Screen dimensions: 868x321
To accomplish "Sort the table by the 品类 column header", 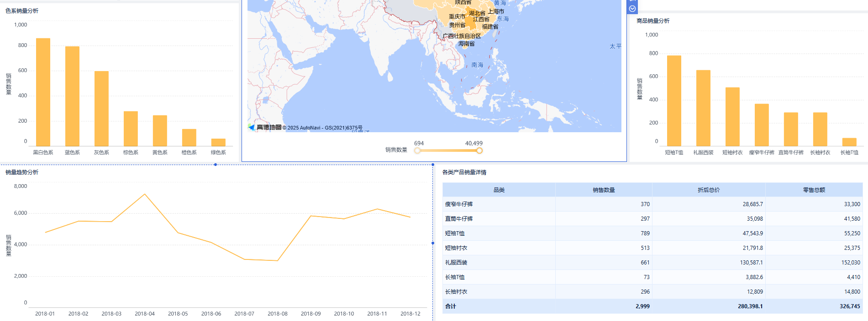I will (499, 190).
